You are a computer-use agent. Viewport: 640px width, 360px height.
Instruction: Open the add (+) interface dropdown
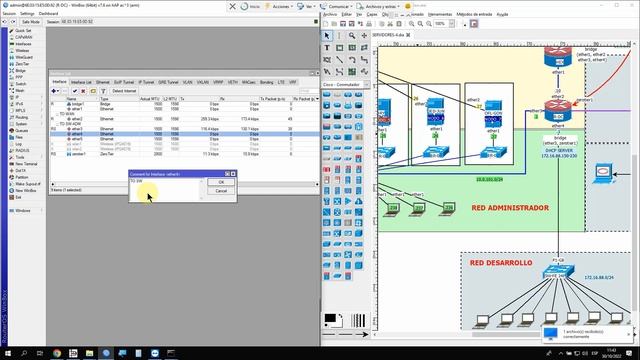[55, 91]
